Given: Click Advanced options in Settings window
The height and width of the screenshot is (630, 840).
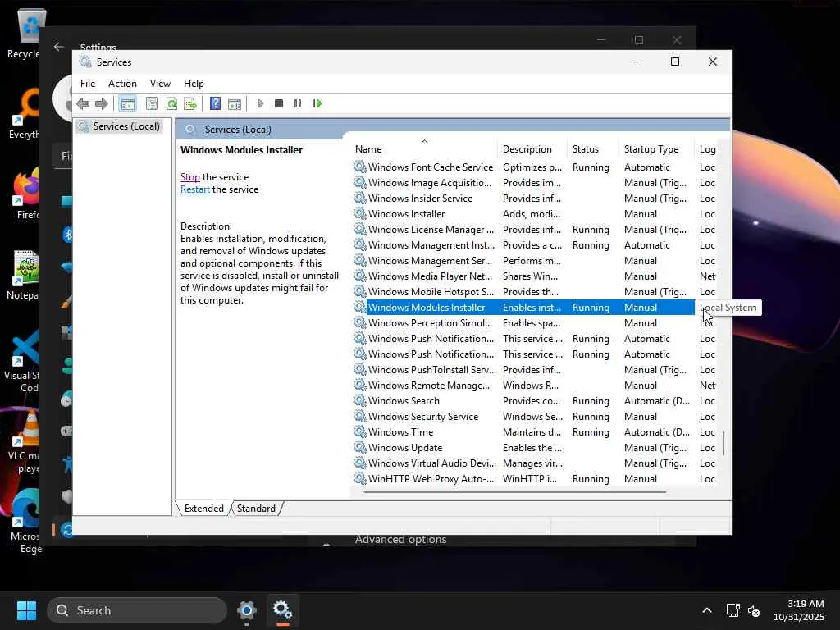Looking at the screenshot, I should [400, 540].
